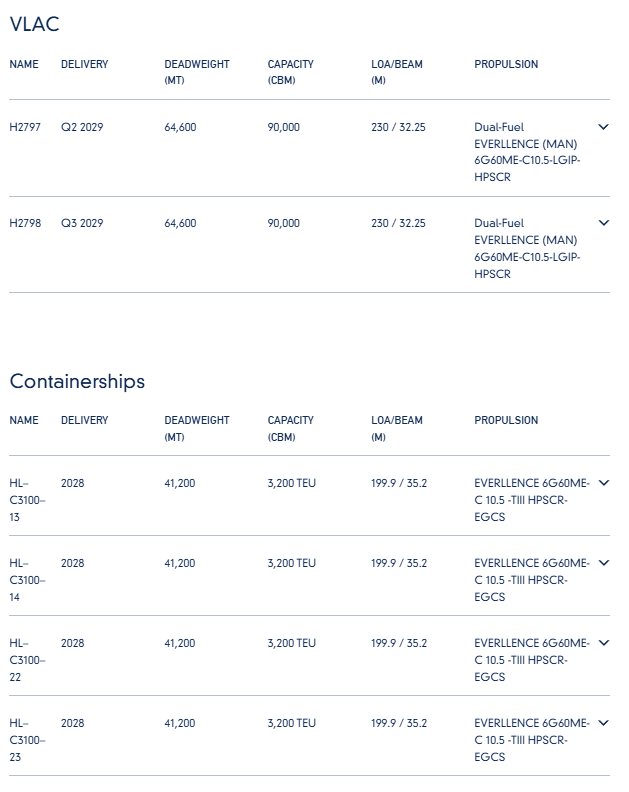
Task: Expand chevron for containership HL-C3100-14
Action: click(603, 563)
